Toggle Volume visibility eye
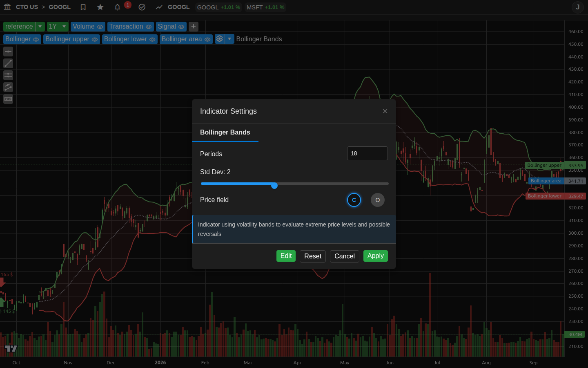Viewport: 588px width, 368px height. [x=100, y=27]
